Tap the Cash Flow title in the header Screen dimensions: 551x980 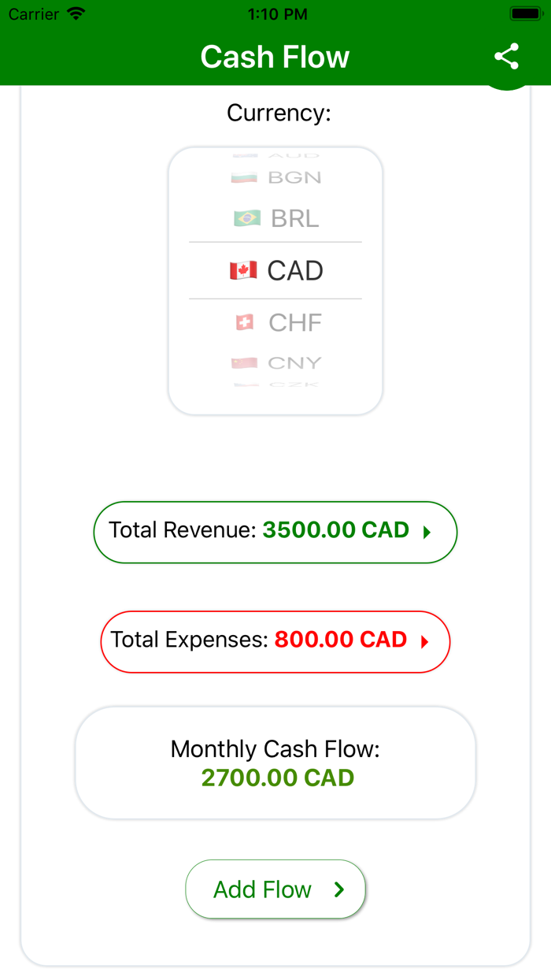(275, 56)
